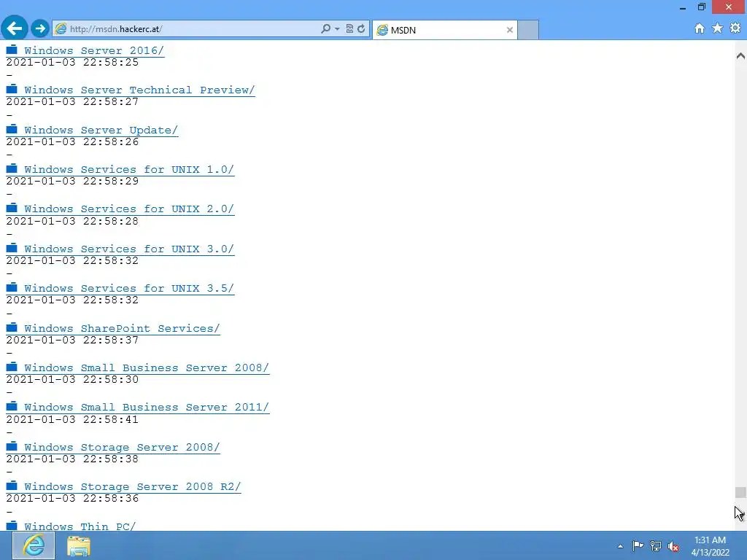Open Windows Services for UNIX 2.0/ link
The width and height of the screenshot is (747, 560).
[129, 209]
